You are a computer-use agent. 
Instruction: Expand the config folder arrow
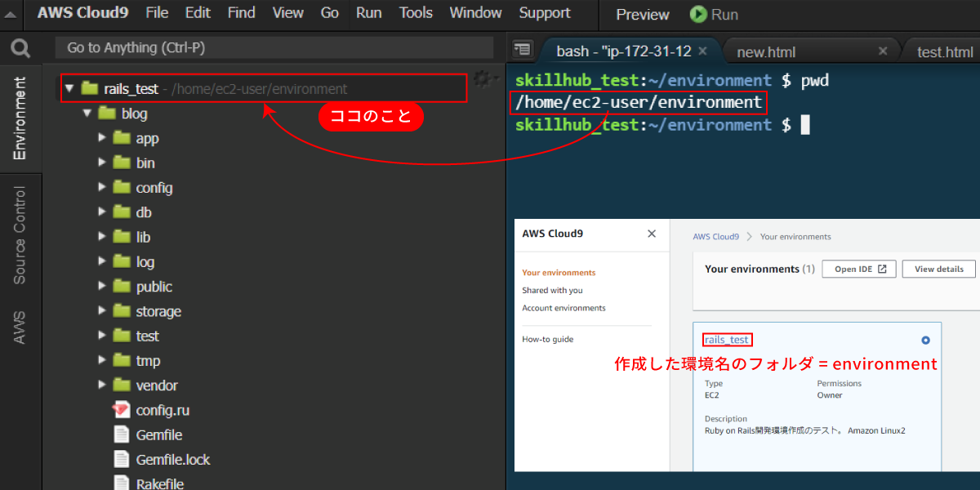(102, 187)
